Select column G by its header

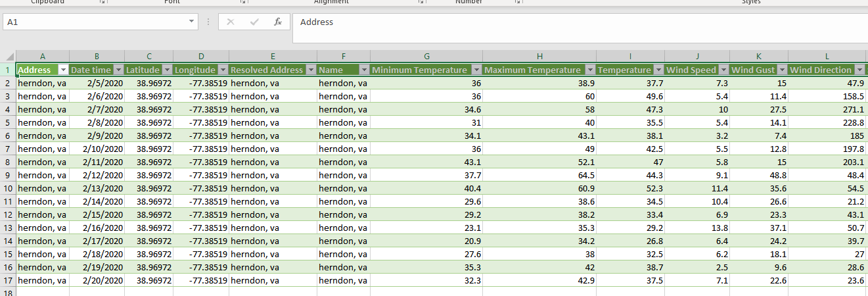[426, 57]
